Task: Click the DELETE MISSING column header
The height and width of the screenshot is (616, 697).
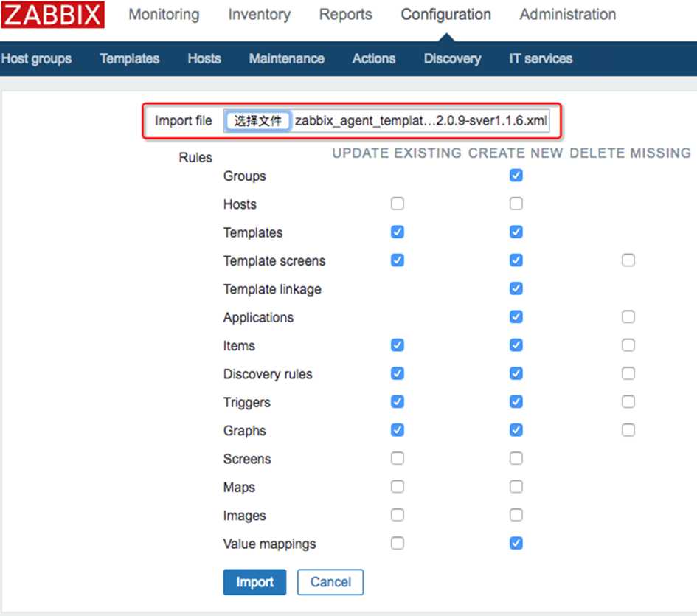Action: pos(631,153)
